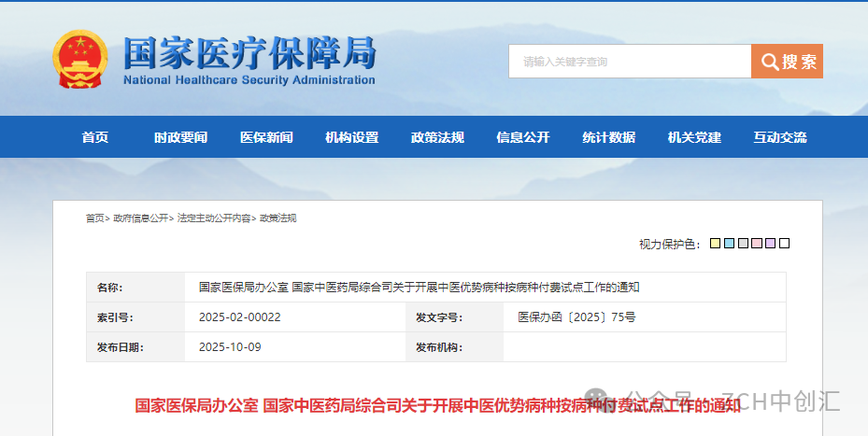Open 机关党建 navigation item
Screen dimensions: 868x436
(x=694, y=137)
